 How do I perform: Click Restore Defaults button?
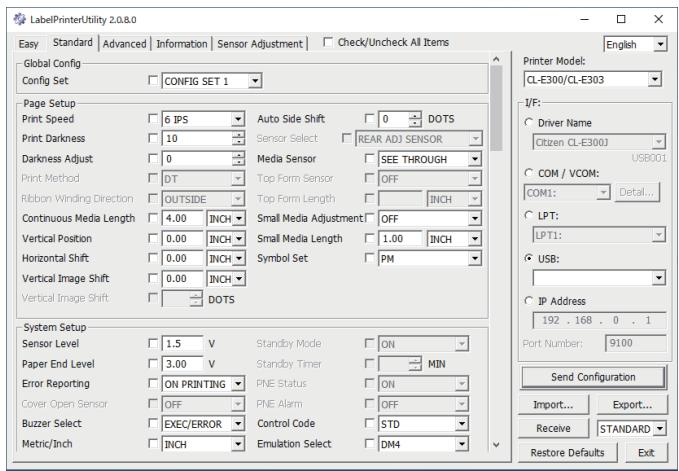click(x=567, y=453)
